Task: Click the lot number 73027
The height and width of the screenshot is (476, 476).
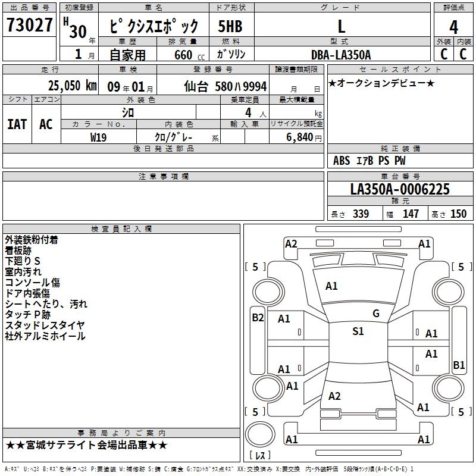Action: (x=29, y=25)
